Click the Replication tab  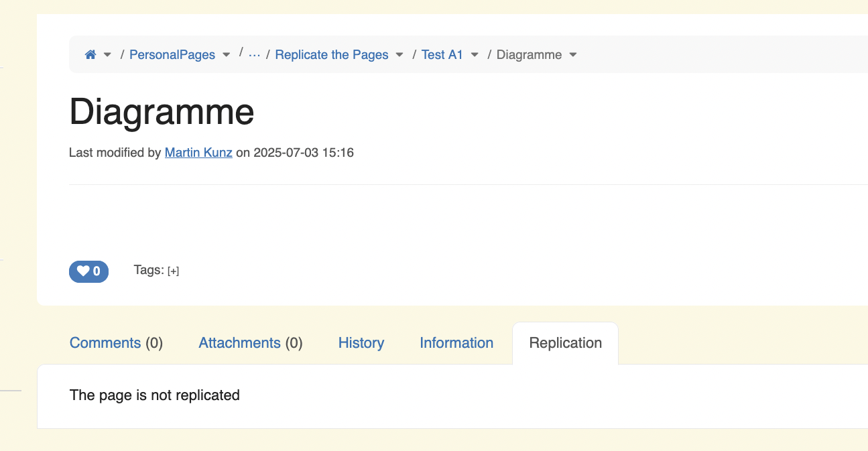click(x=565, y=343)
